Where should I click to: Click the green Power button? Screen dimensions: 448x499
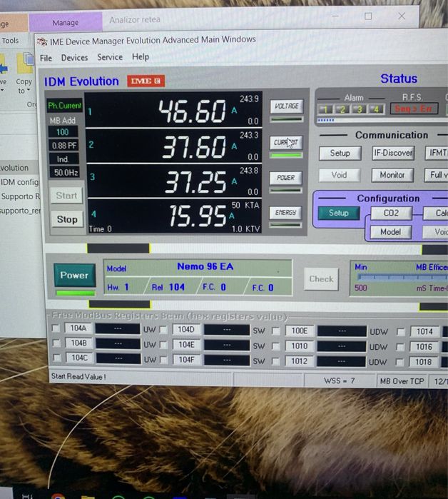coord(74,276)
